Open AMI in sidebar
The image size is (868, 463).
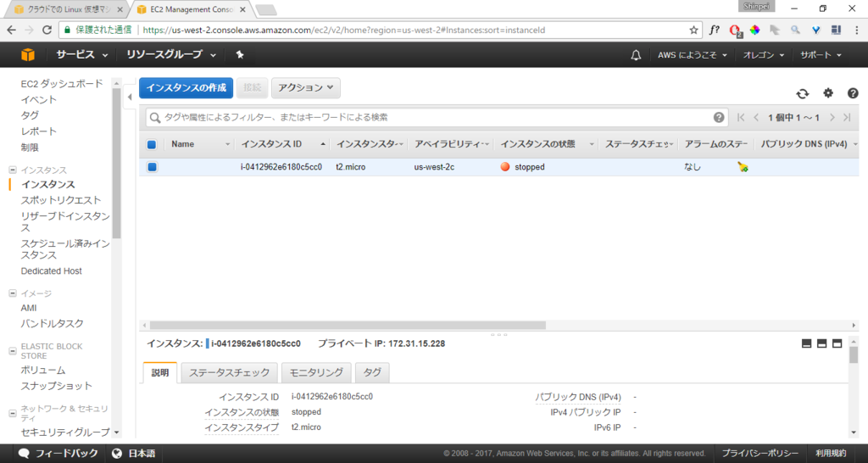[29, 308]
